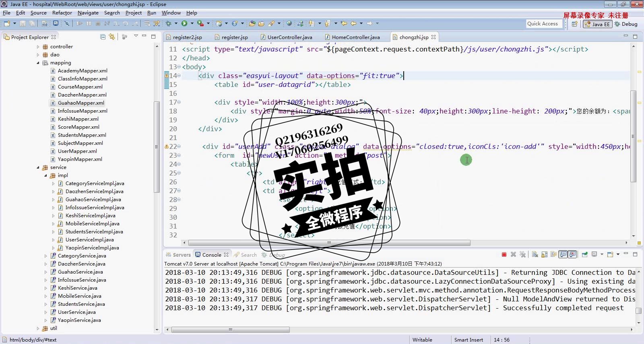Screen dimensions: 644x344
Task: Collapse the mapping package
Action: click(x=38, y=63)
